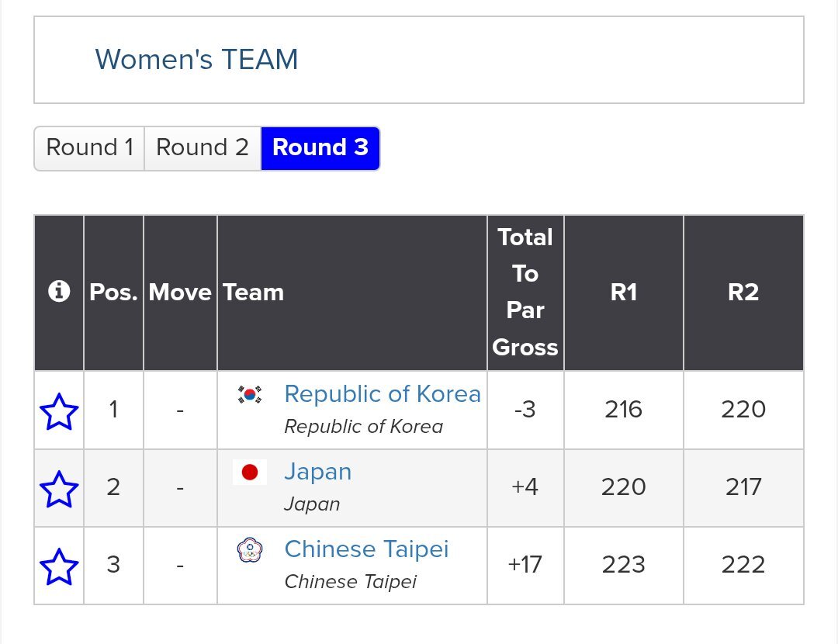Toggle the star next to Japan
This screenshot has height=644, width=838.
[59, 489]
